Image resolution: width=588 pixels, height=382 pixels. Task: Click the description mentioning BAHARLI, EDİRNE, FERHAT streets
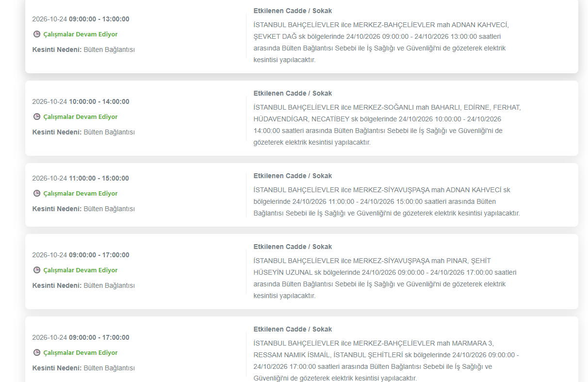(x=387, y=125)
